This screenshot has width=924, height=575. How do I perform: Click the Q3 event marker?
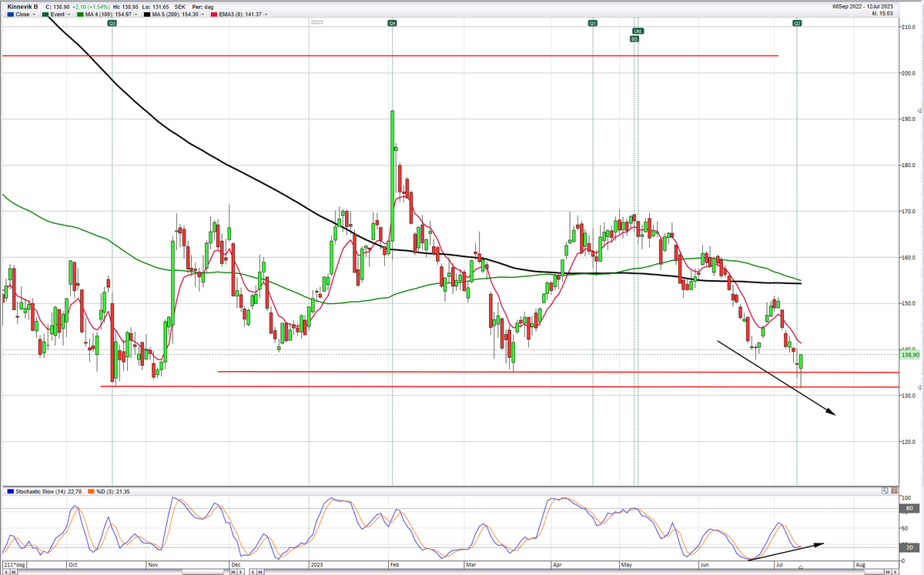pos(112,24)
